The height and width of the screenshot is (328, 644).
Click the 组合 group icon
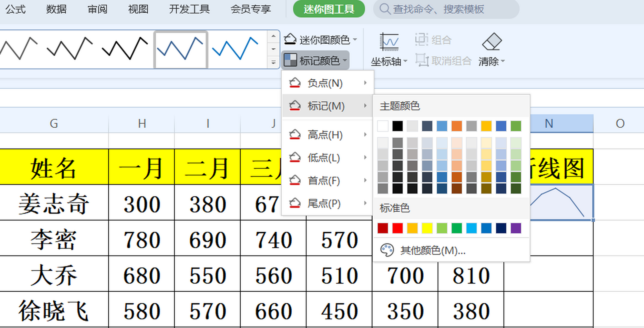422,39
